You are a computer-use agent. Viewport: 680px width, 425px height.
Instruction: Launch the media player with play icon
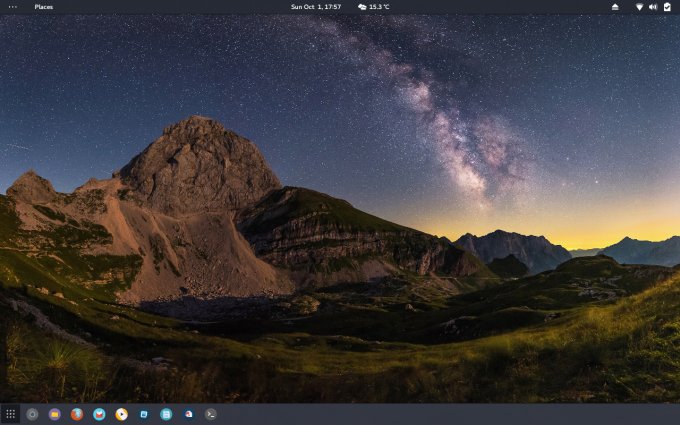[121, 414]
